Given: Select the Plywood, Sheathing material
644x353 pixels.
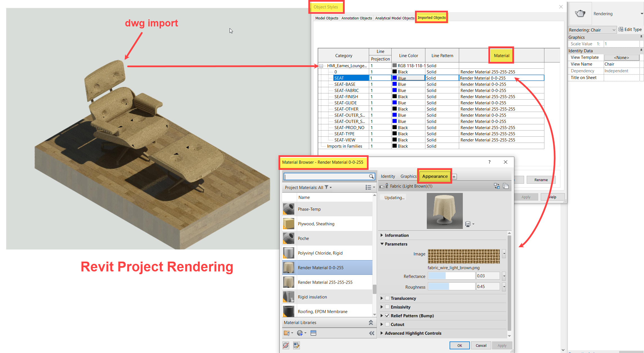Looking at the screenshot, I should click(316, 224).
